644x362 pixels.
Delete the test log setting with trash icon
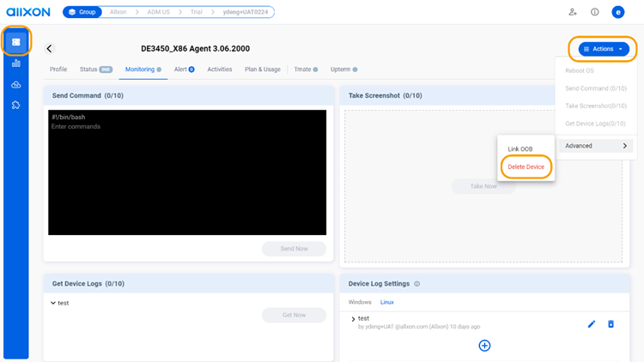611,324
